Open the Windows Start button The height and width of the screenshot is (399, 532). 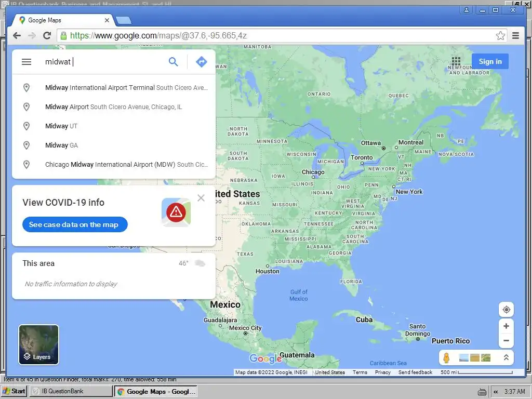point(14,391)
